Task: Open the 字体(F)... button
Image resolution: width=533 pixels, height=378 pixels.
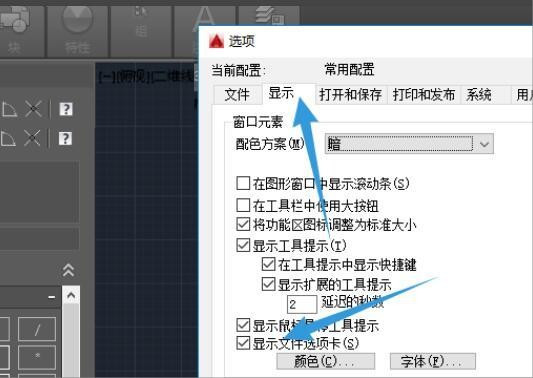Action: tap(433, 361)
